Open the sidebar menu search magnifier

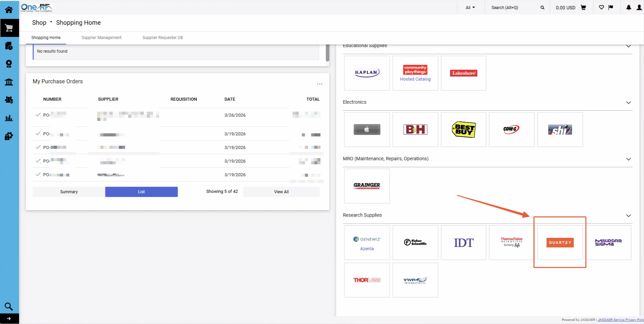[9, 307]
